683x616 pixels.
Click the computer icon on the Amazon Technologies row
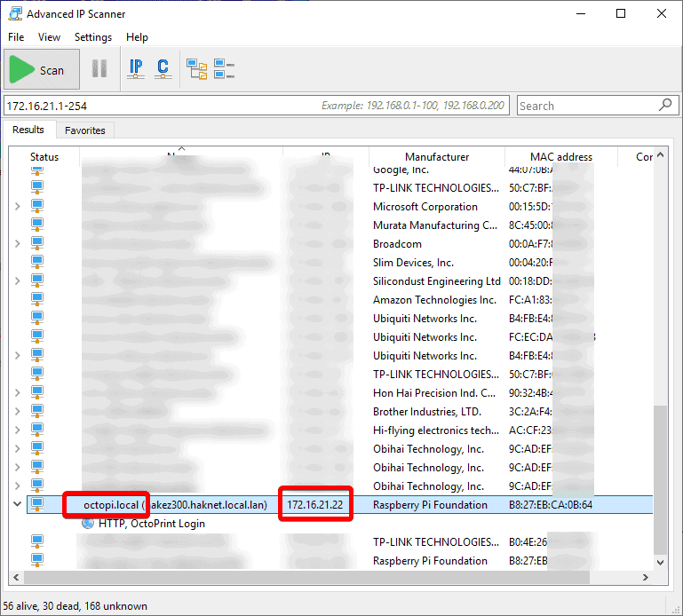[x=37, y=299]
